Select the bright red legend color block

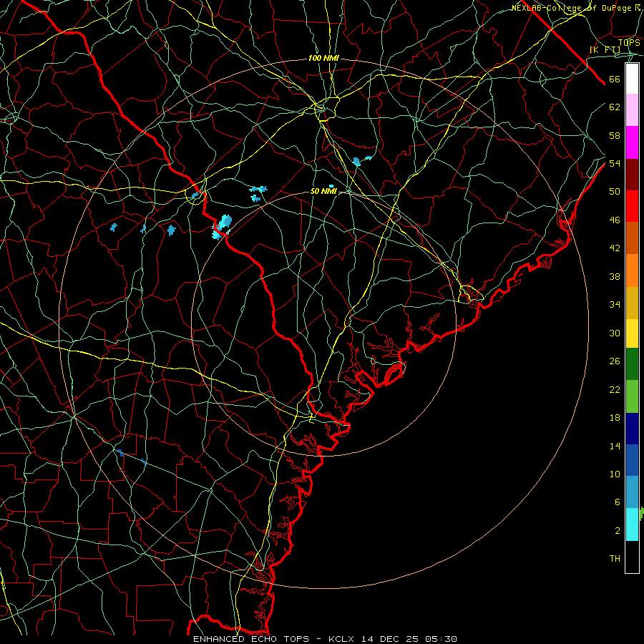632,206
